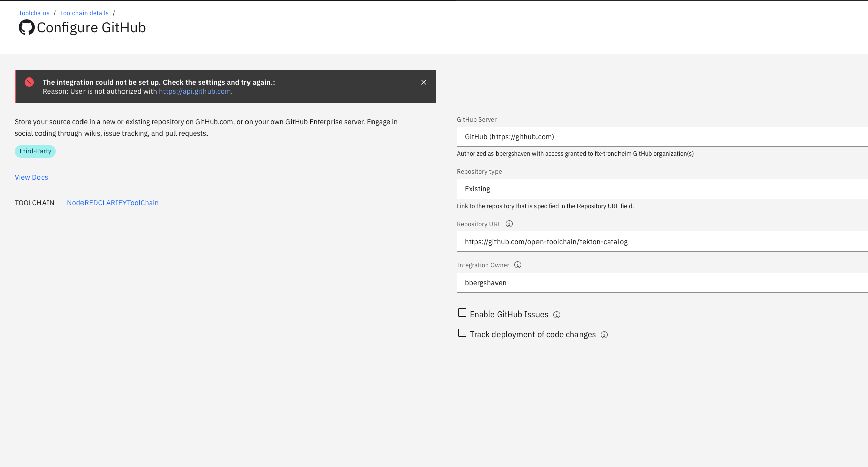The width and height of the screenshot is (868, 467).
Task: Open the View Docs link
Action: point(31,177)
